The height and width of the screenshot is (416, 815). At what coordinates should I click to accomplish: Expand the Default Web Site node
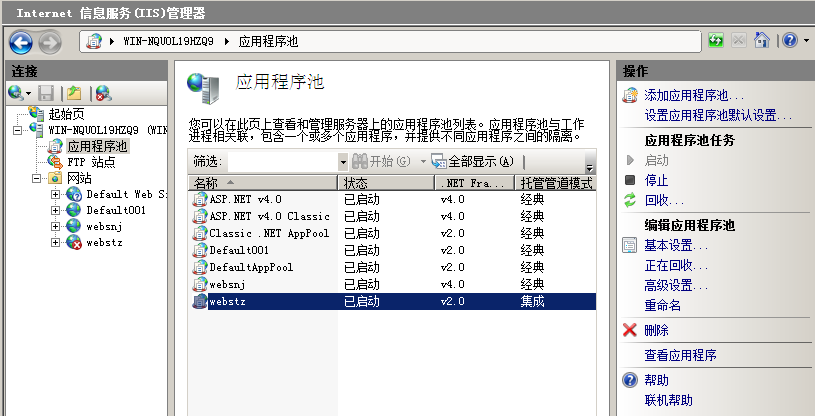(x=55, y=194)
